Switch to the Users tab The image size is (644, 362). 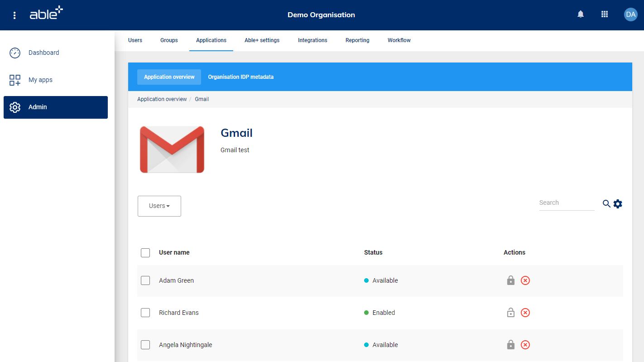click(135, 40)
